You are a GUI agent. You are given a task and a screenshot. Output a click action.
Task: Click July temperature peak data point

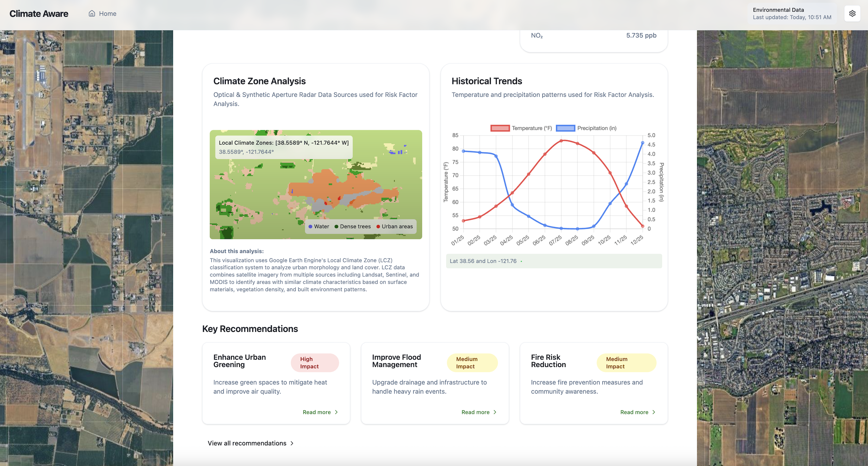coord(561,140)
